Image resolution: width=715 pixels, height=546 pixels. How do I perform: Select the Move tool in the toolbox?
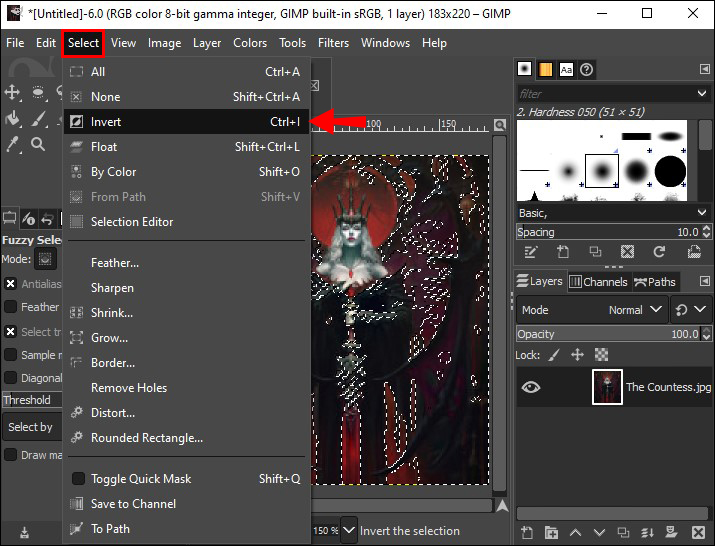(12, 92)
